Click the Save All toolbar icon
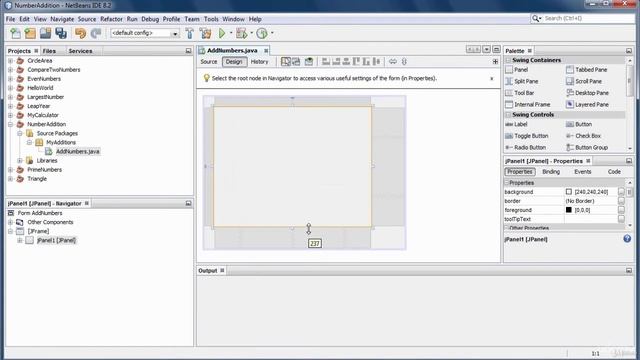 pos(61,33)
